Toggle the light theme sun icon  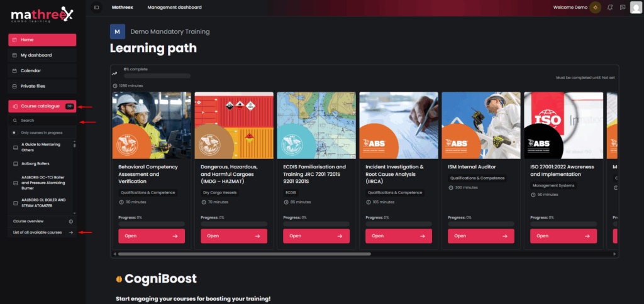click(x=595, y=8)
